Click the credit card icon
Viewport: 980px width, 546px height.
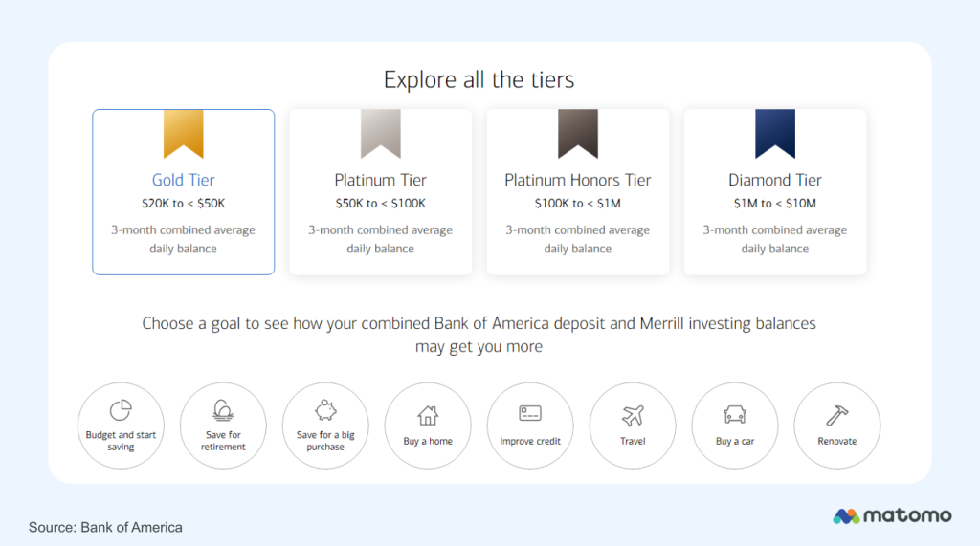(x=530, y=413)
